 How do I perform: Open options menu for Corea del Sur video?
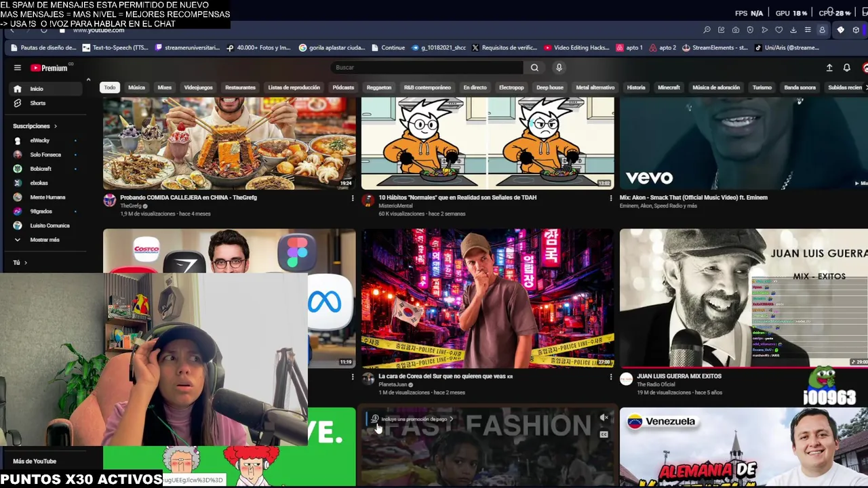[610, 377]
